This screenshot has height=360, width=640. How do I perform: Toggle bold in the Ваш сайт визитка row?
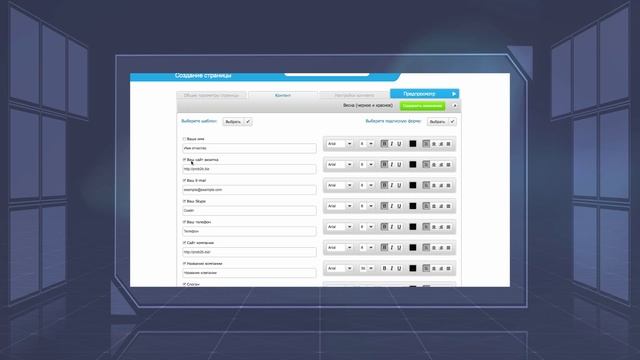[384, 164]
